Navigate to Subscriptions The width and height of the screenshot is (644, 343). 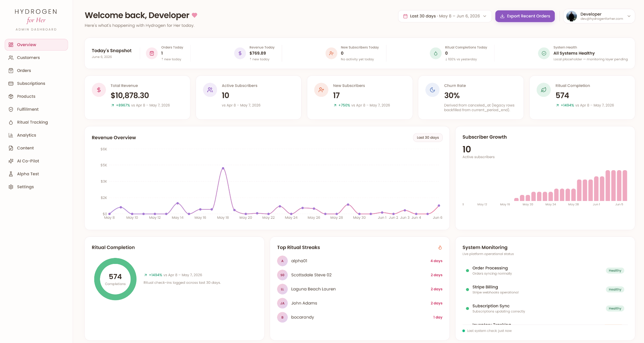pos(36,83)
